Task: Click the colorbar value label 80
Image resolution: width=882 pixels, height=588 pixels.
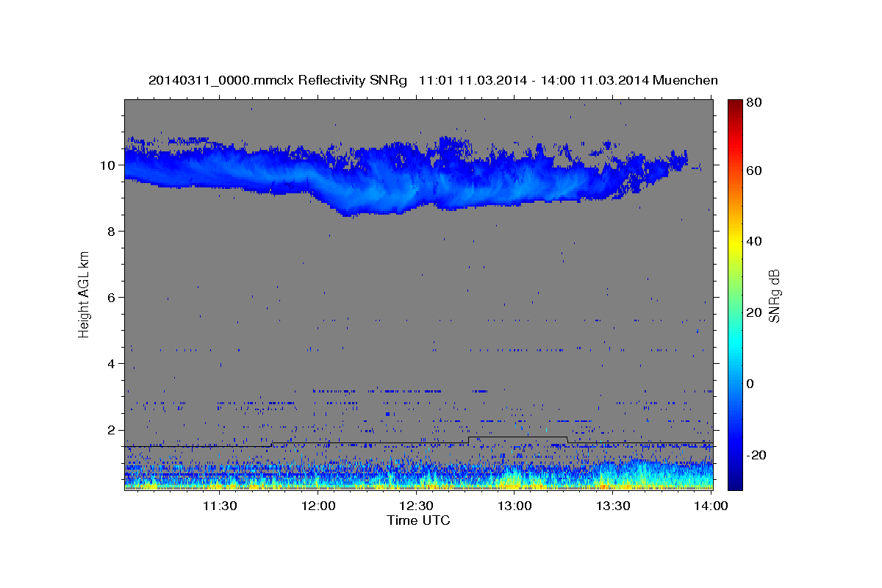Action: (x=753, y=102)
